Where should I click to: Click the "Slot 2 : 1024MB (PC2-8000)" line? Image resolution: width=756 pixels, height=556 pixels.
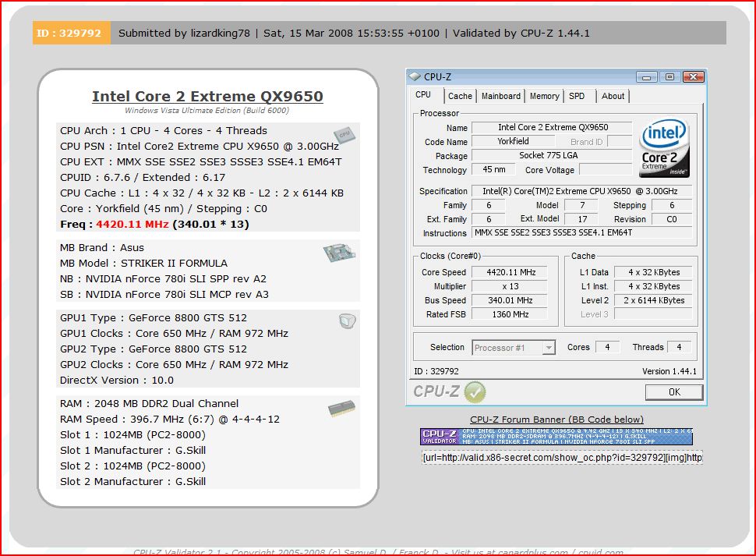(x=132, y=466)
